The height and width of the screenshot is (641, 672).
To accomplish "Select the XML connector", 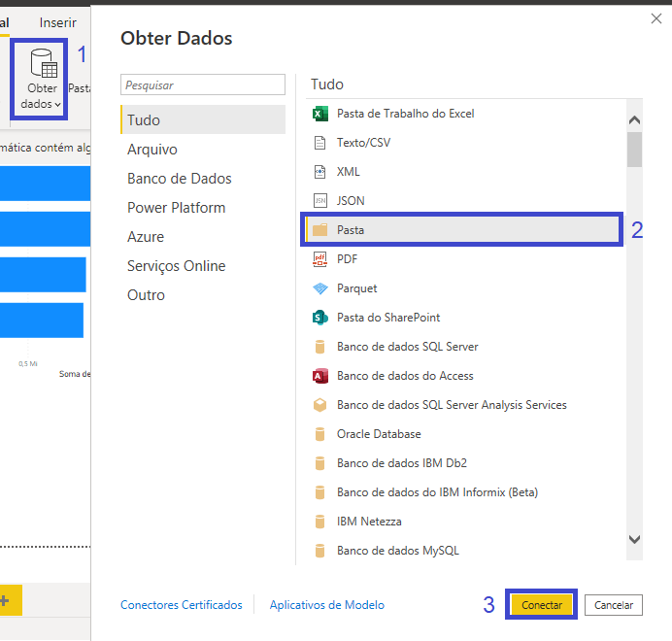I will [348, 172].
